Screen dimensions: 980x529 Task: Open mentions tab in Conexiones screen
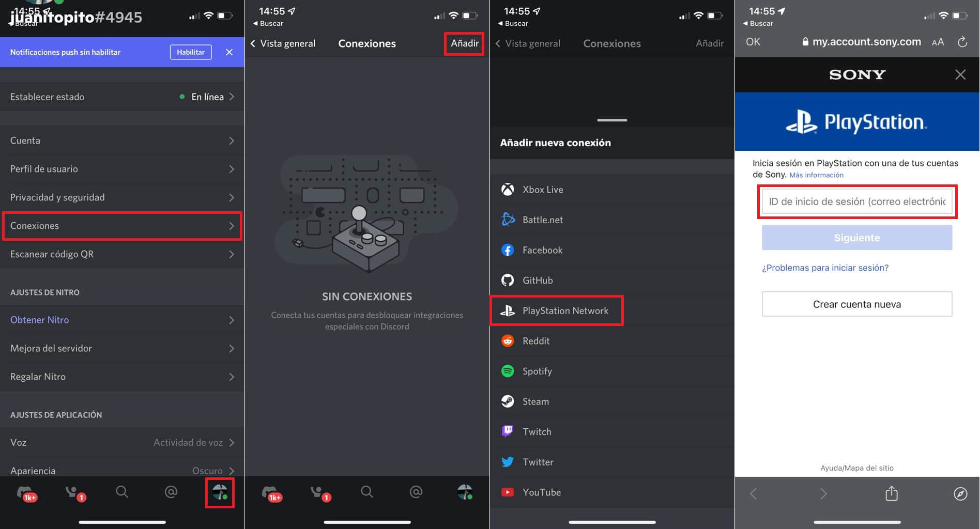(x=416, y=492)
